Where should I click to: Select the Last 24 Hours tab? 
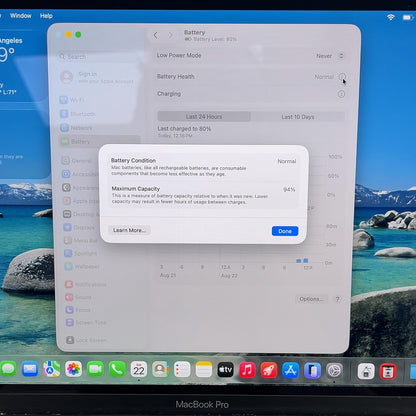204,117
